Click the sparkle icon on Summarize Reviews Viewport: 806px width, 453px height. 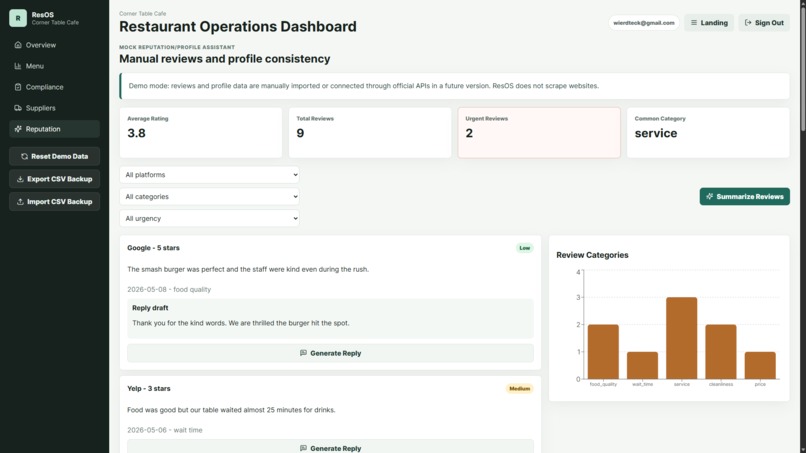[709, 196]
